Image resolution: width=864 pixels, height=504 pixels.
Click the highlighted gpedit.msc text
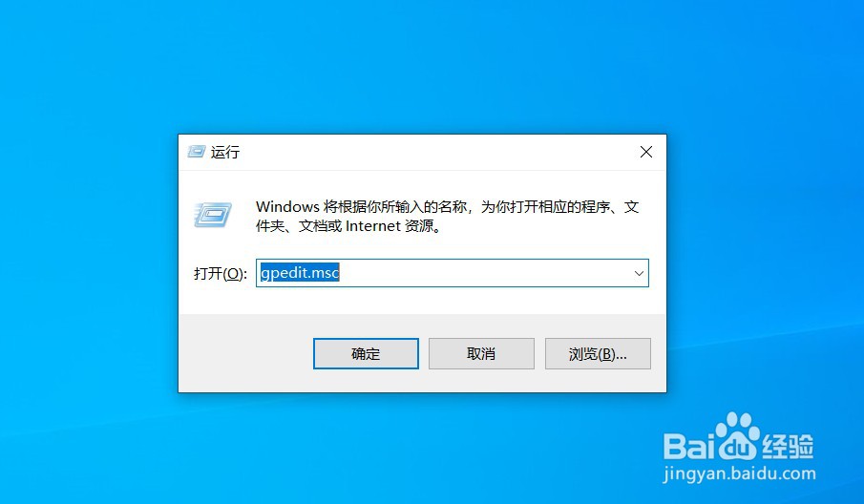[300, 273]
